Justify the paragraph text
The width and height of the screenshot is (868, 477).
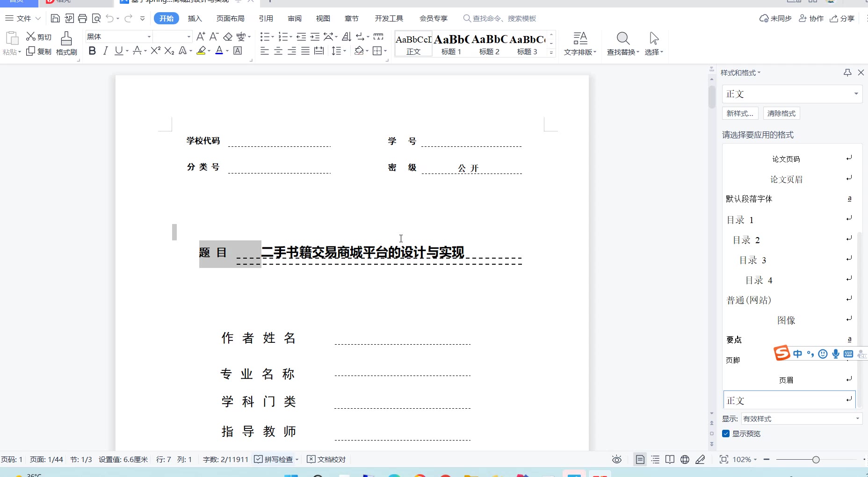(x=305, y=51)
